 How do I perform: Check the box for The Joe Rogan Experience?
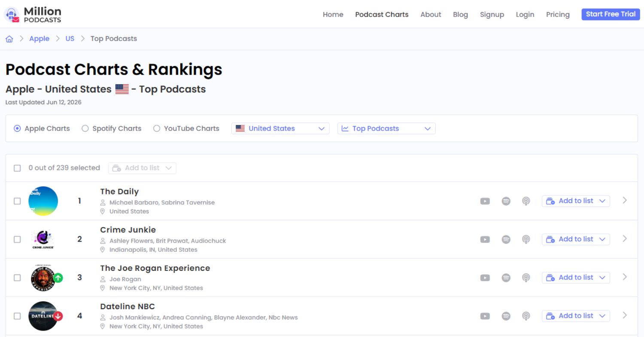(x=17, y=278)
